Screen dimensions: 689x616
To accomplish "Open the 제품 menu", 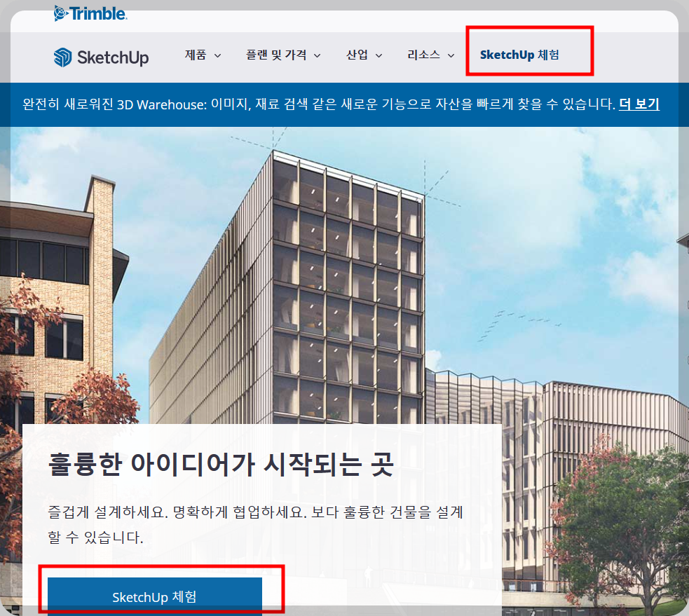I will tap(196, 55).
